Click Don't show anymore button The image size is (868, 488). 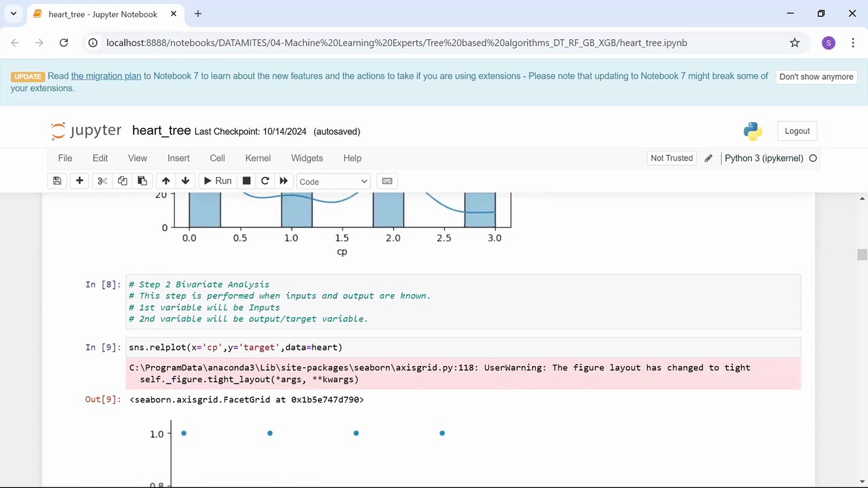816,77
